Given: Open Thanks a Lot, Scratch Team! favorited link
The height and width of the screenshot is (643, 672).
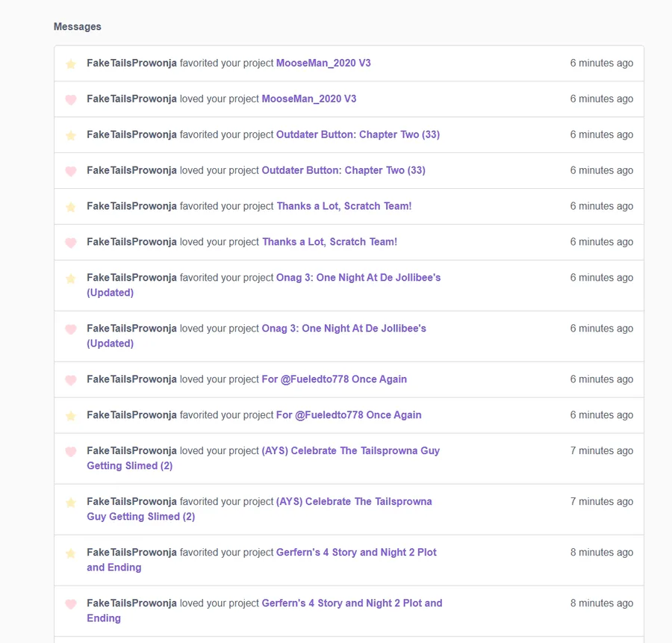Looking at the screenshot, I should tap(343, 206).
